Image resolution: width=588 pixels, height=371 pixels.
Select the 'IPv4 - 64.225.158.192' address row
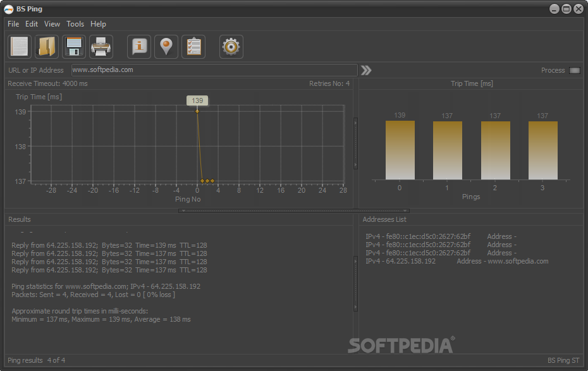tap(456, 261)
